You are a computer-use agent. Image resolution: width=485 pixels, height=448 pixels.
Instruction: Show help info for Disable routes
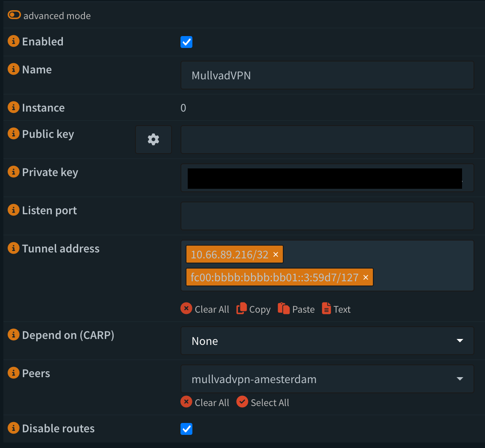click(x=13, y=428)
